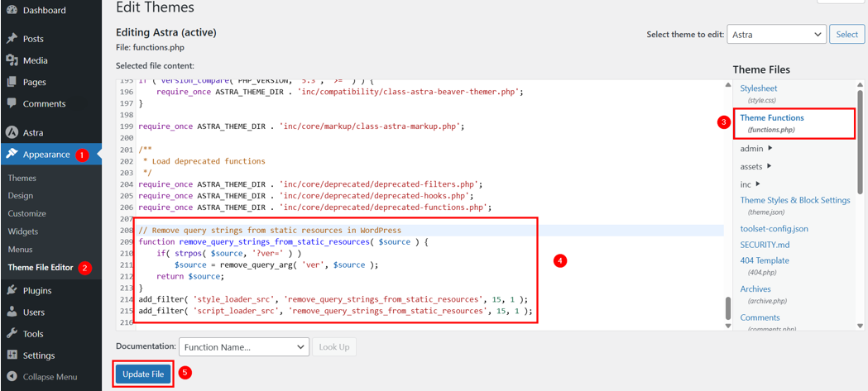The image size is (868, 391).
Task: Open the Function Name documentation dropdown
Action: point(243,347)
